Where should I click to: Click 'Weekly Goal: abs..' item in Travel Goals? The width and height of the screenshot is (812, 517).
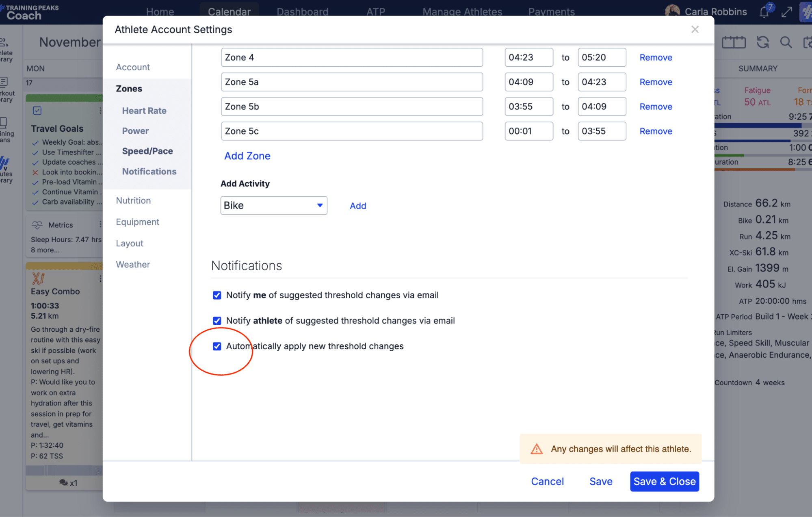pos(72,142)
